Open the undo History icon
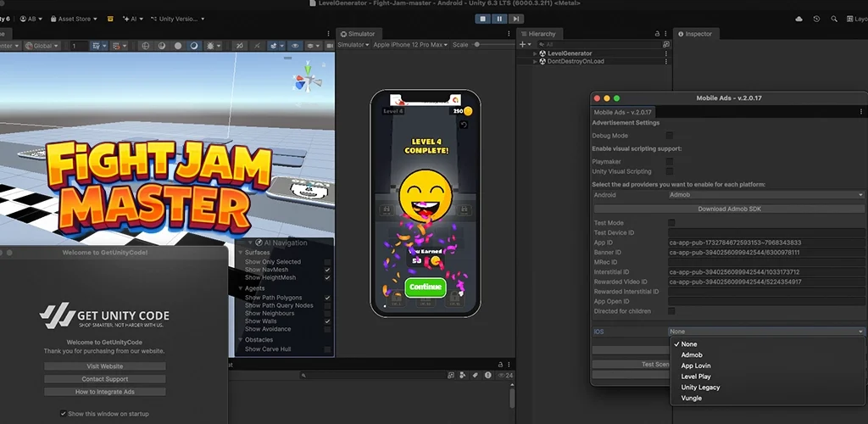The image size is (868, 424). click(x=816, y=19)
